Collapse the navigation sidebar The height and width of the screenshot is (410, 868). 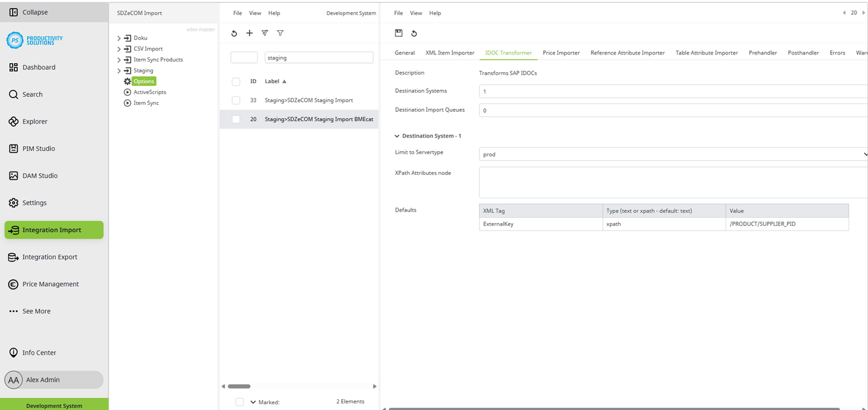pos(29,11)
